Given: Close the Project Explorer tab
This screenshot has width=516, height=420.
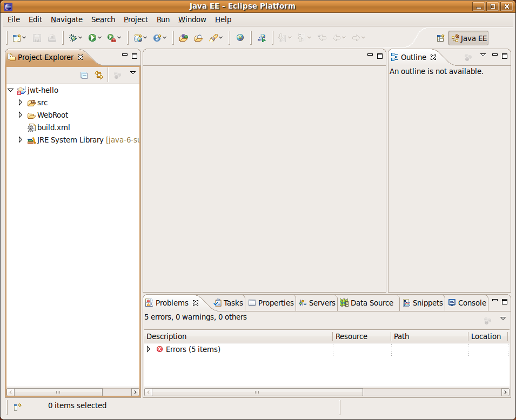Looking at the screenshot, I should click(81, 57).
